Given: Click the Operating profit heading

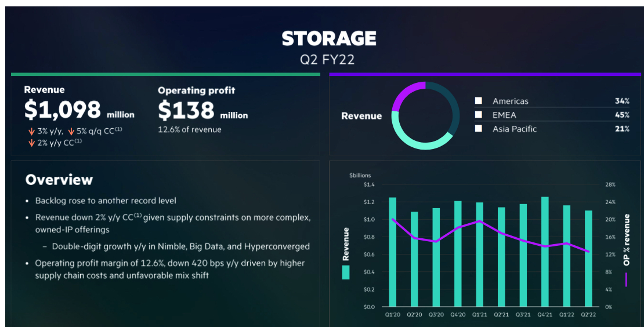Looking at the screenshot, I should 196,90.
